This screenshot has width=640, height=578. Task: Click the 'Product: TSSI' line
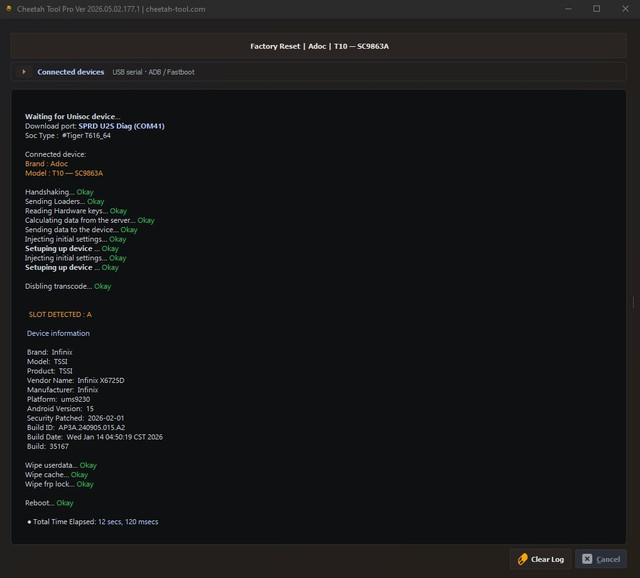pyautogui.click(x=50, y=371)
